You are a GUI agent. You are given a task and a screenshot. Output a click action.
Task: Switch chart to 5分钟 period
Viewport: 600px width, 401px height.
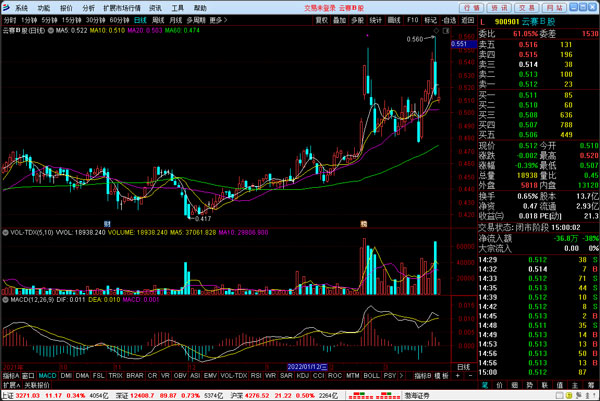pos(49,20)
